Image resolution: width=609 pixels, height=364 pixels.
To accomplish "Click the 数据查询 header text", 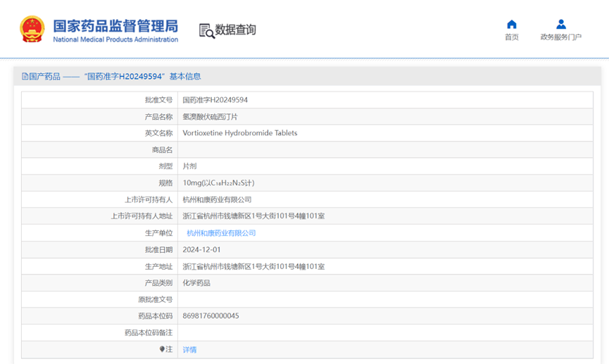I will point(236,30).
